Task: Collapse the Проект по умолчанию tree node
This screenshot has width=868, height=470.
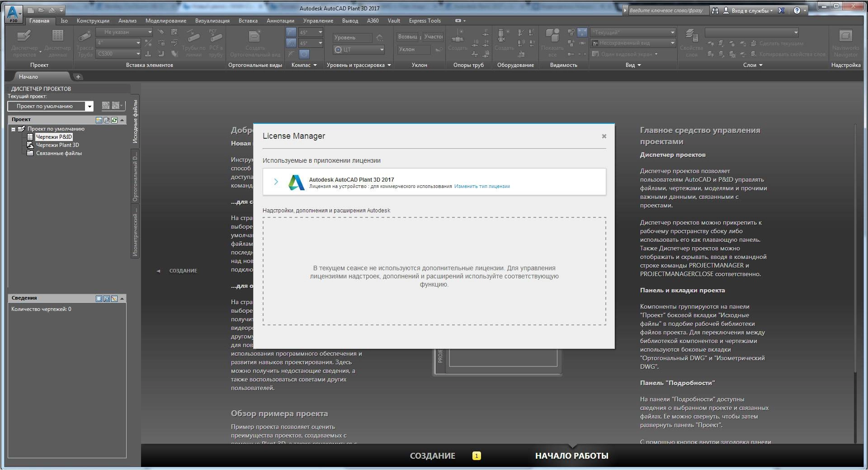Action: point(14,129)
